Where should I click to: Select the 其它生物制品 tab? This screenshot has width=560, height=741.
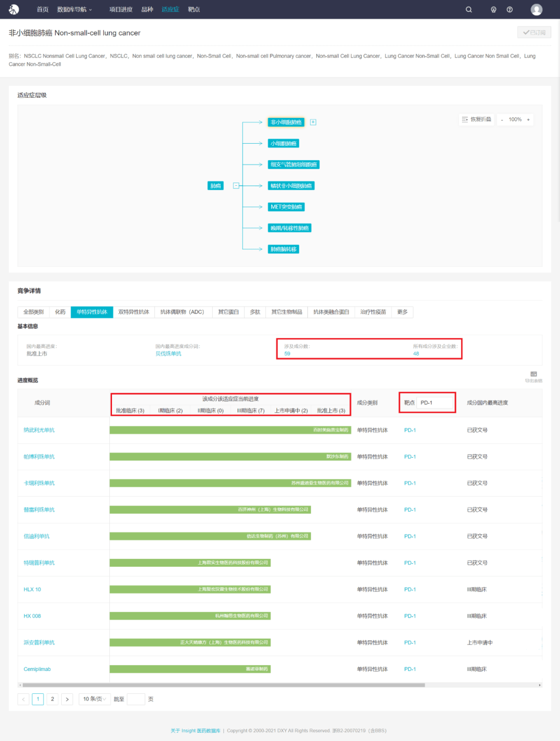click(287, 312)
